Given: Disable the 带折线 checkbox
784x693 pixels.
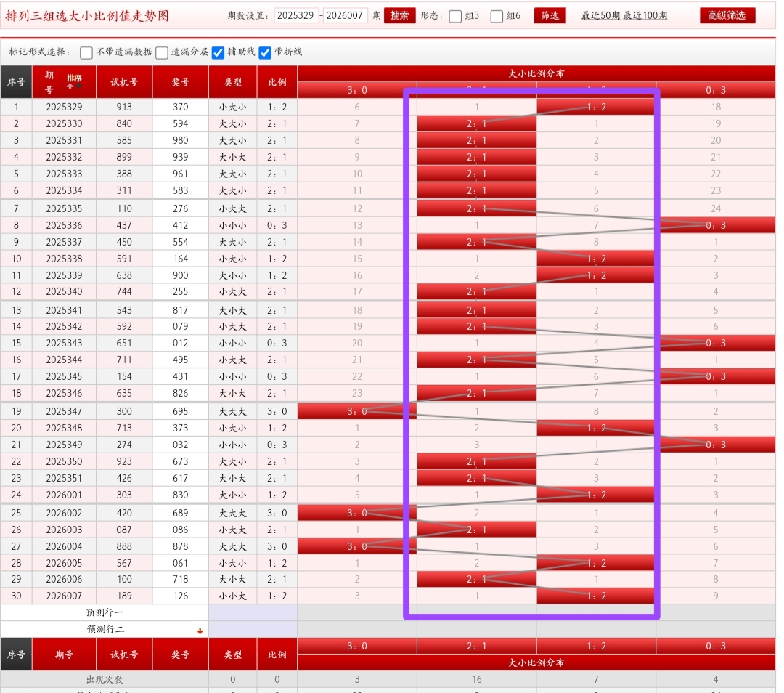Looking at the screenshot, I should point(265,52).
